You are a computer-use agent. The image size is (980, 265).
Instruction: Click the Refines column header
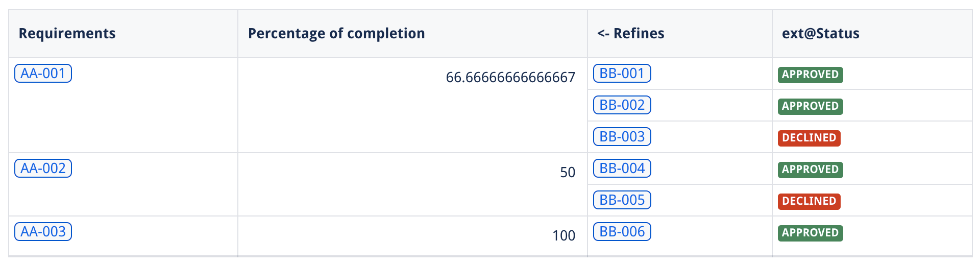[631, 34]
